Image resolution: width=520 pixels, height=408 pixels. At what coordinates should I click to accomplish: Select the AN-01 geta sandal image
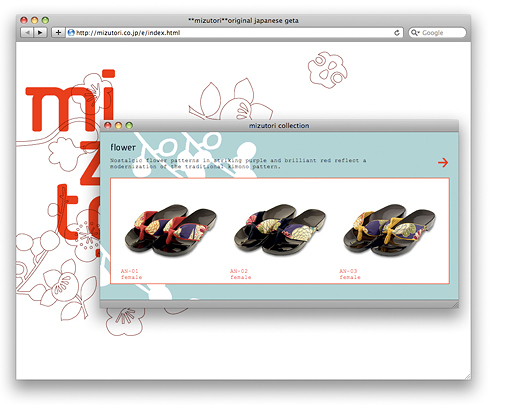click(x=171, y=230)
